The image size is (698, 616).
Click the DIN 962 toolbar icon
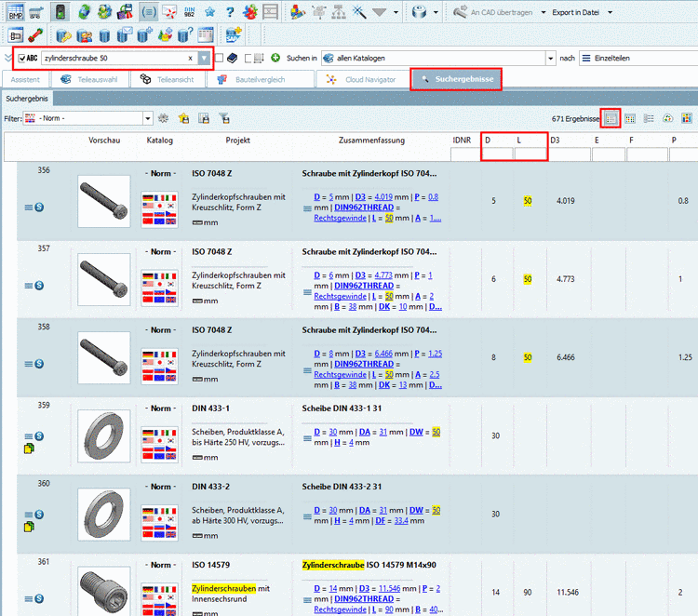pos(190,12)
